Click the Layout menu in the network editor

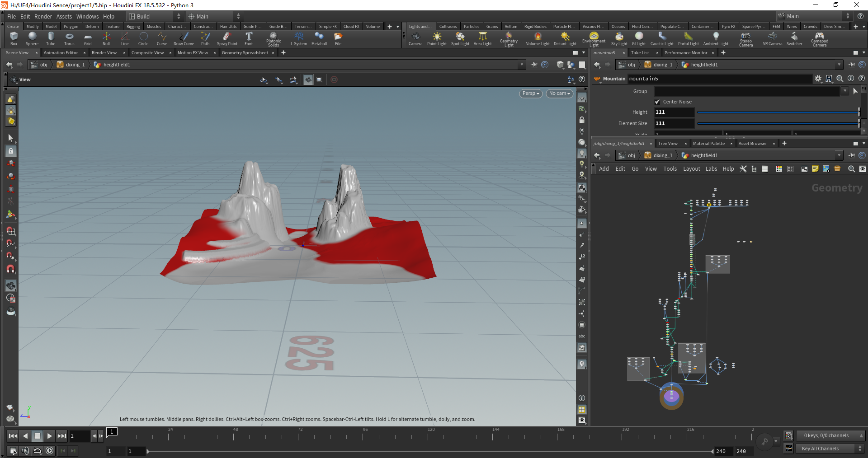[x=691, y=168]
